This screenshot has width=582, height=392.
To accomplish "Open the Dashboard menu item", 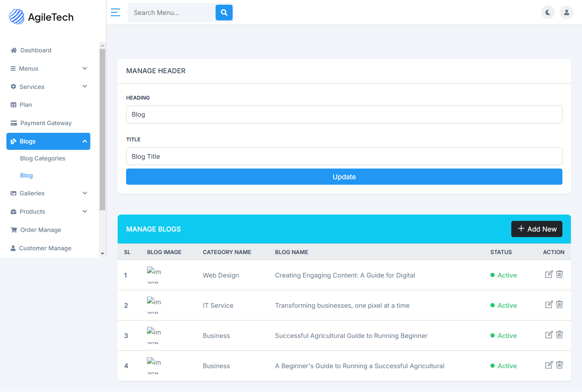I will [48, 50].
